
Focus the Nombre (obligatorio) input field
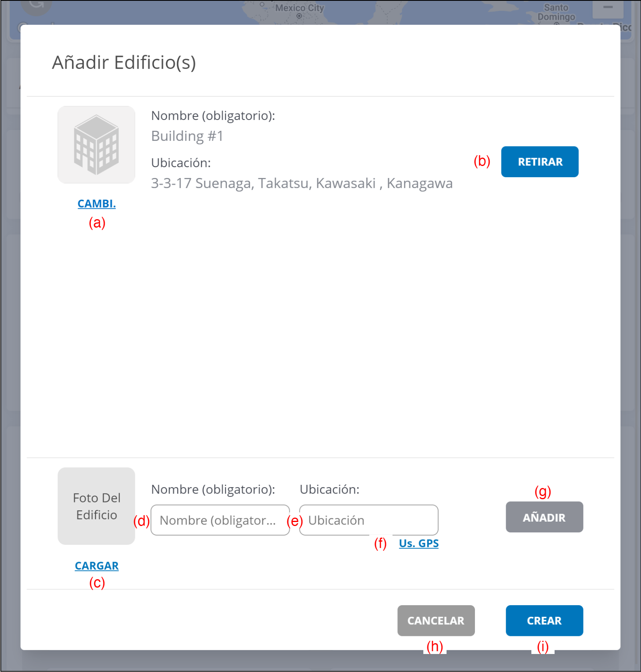click(x=220, y=520)
